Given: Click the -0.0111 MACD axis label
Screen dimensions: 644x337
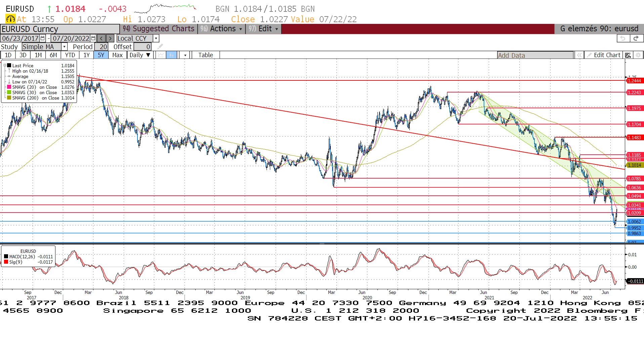Looking at the screenshot, I should click(635, 281).
